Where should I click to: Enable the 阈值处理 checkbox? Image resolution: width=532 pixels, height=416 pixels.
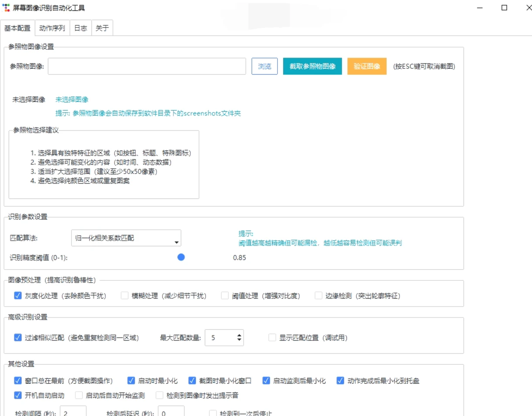tap(225, 296)
